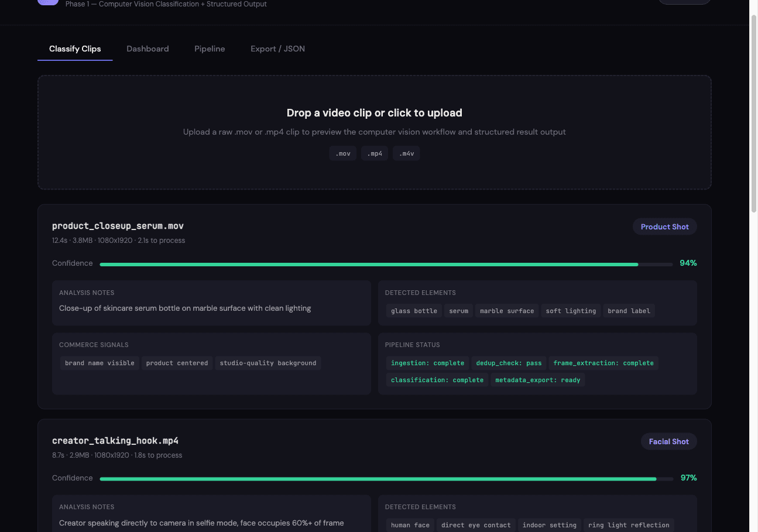Click the app logo icon in the header
The width and height of the screenshot is (758, 532).
pos(47,2)
